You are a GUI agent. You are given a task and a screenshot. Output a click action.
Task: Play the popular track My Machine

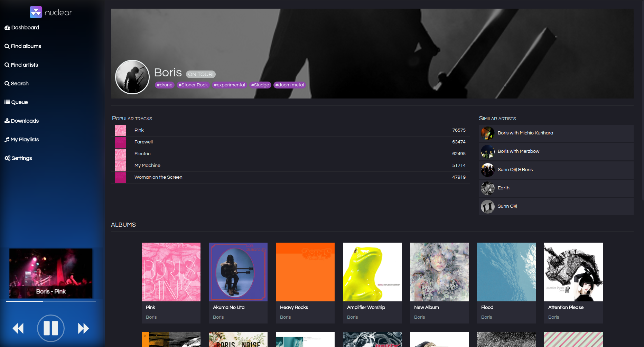290,166
